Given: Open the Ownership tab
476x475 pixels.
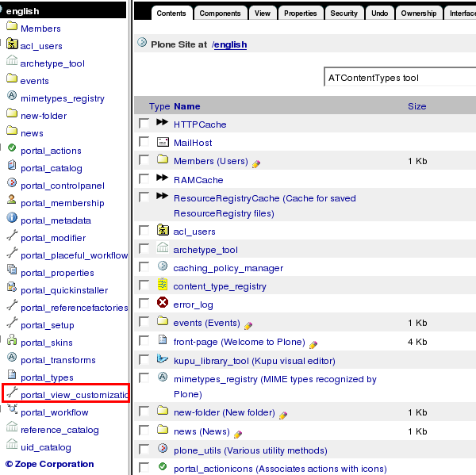Looking at the screenshot, I should coord(419,13).
